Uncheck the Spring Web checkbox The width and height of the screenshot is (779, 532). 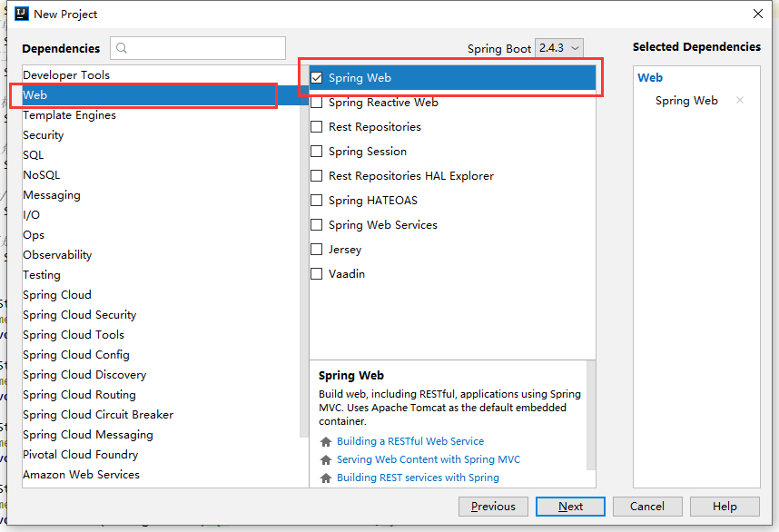tap(317, 78)
